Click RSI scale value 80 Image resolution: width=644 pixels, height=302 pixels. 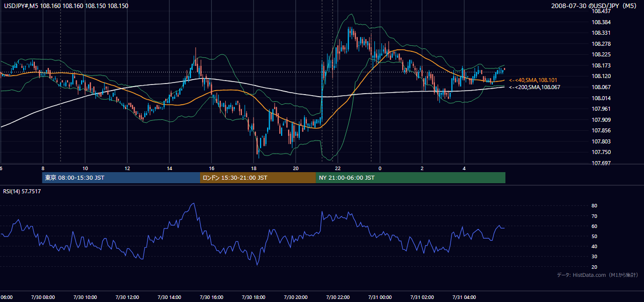(595, 206)
